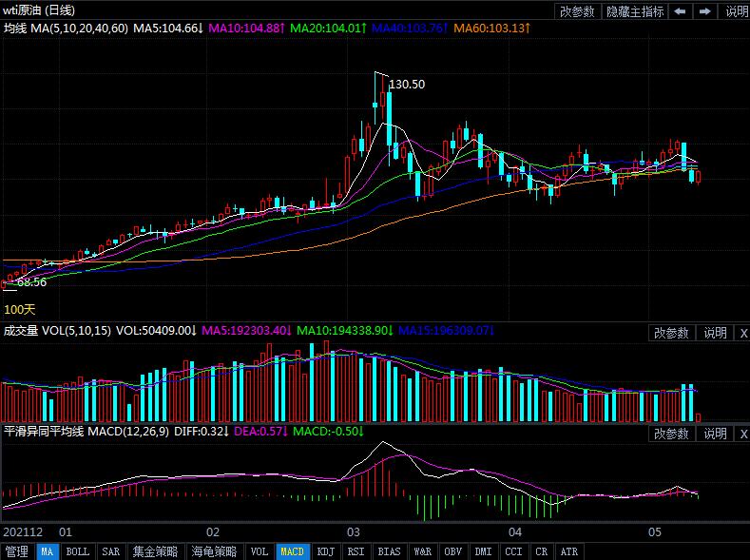Viewport: 750px width, 560px height.
Task: Close the volume (成交量) indicator panel
Action: 742,333
